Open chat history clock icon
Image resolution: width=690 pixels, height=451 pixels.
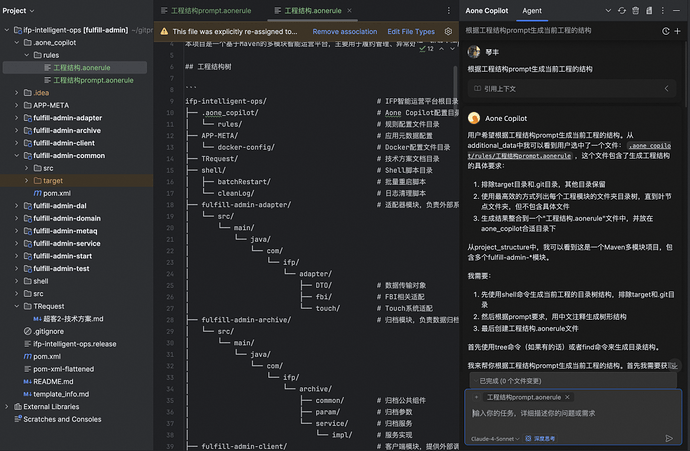[666, 31]
